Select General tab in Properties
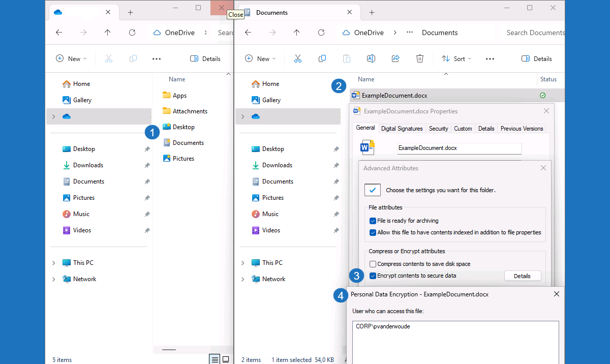This screenshot has height=364, width=610. (x=365, y=128)
